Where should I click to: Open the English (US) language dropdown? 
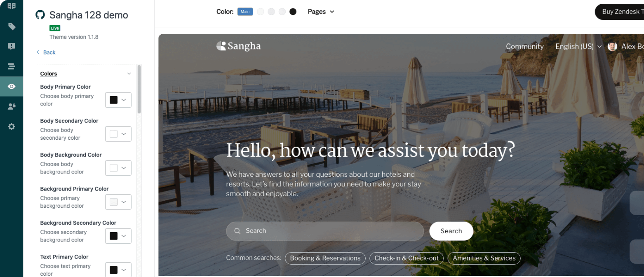(578, 47)
